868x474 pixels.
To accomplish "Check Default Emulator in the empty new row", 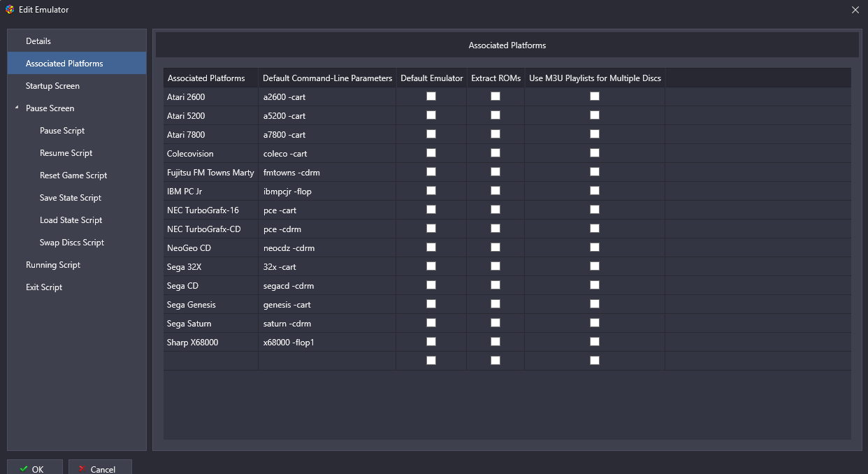I will point(431,361).
